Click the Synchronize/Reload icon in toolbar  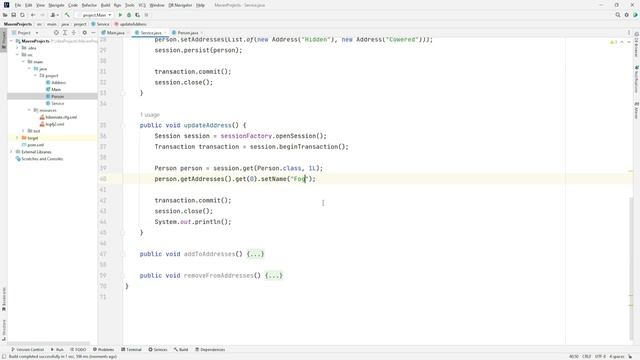point(22,15)
